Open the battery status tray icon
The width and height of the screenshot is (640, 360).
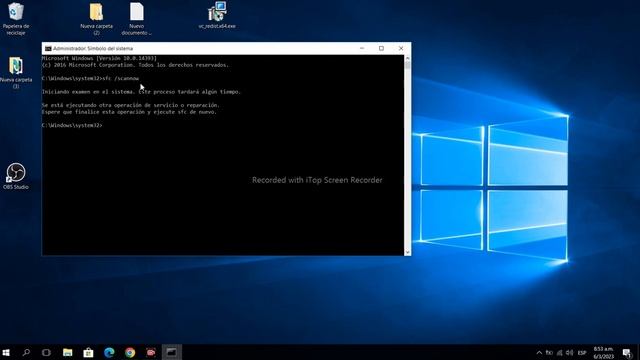(549, 353)
